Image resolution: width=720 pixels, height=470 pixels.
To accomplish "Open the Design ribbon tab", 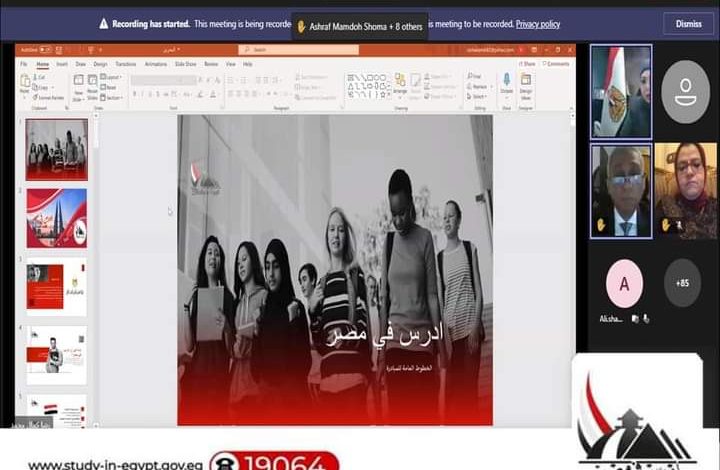I will 101,64.
